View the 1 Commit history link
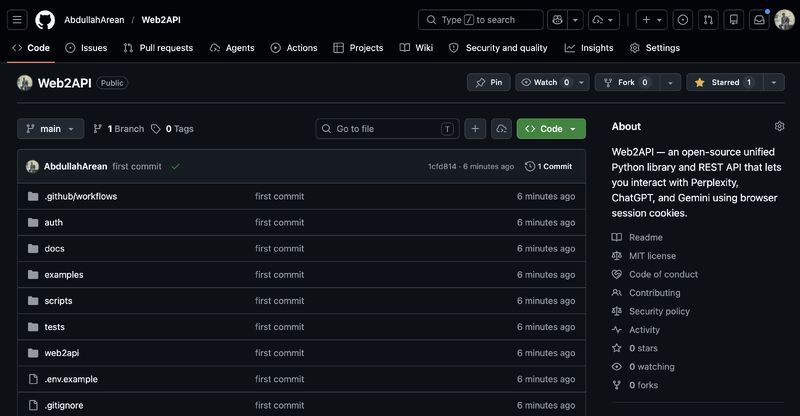800x416 pixels. point(548,166)
